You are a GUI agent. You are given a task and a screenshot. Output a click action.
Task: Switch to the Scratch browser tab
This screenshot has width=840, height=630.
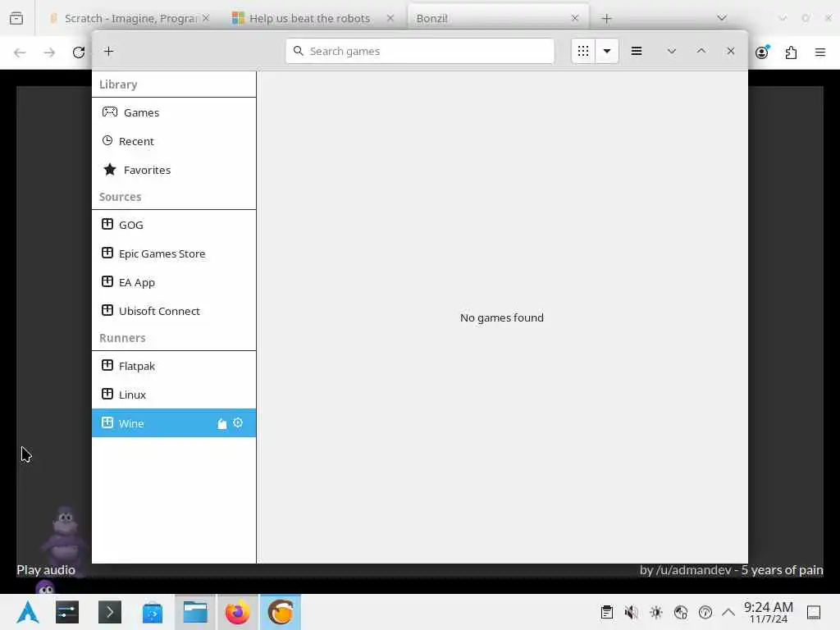[129, 18]
